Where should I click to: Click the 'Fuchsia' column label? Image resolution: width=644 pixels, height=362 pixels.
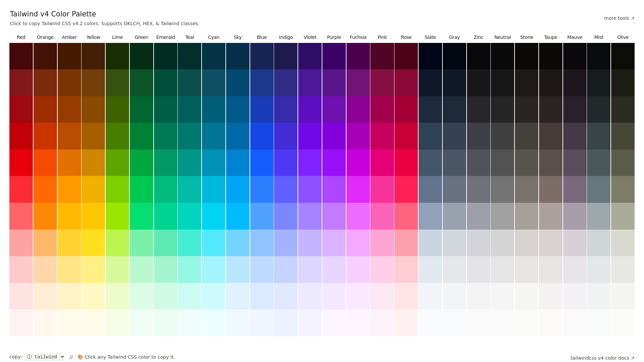[358, 37]
